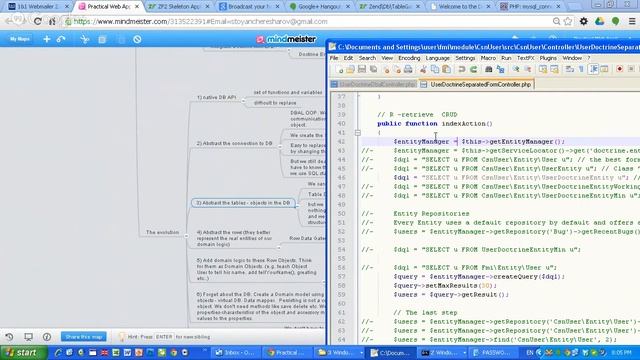Open the 'PASSWO...' taskbar button
Viewport: 640px width, 360px height.
pos(492,353)
